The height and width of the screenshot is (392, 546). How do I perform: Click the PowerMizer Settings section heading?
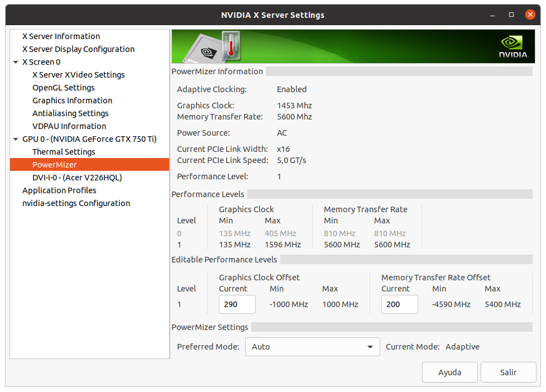[209, 327]
